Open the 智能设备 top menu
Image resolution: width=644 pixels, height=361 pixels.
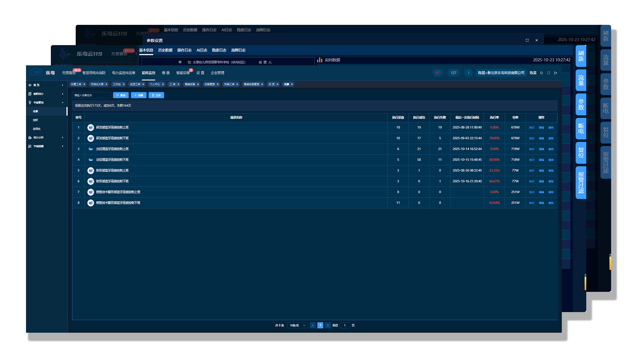coord(183,73)
